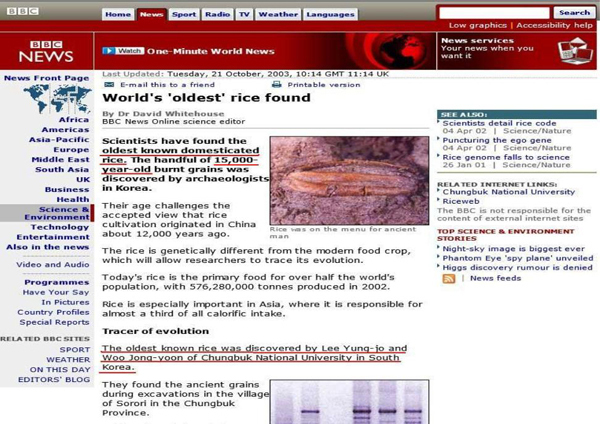Click the Search button
Screen dimensions: 600x424
[574, 13]
